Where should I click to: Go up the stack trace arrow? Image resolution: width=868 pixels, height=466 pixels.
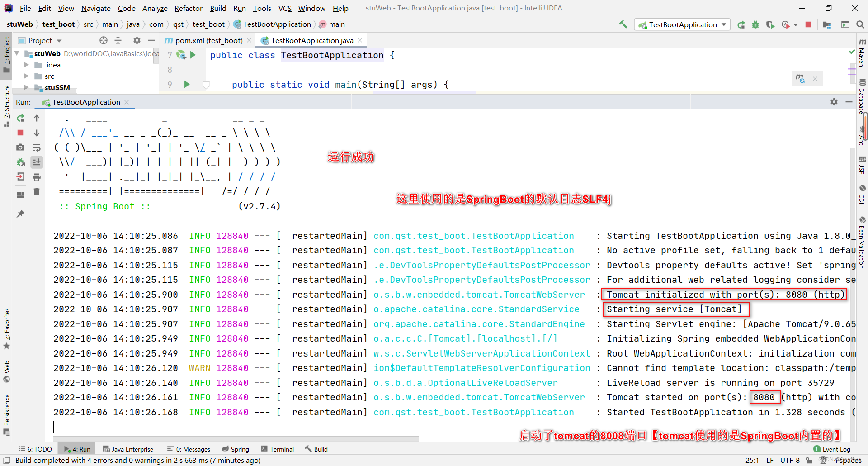[37, 118]
